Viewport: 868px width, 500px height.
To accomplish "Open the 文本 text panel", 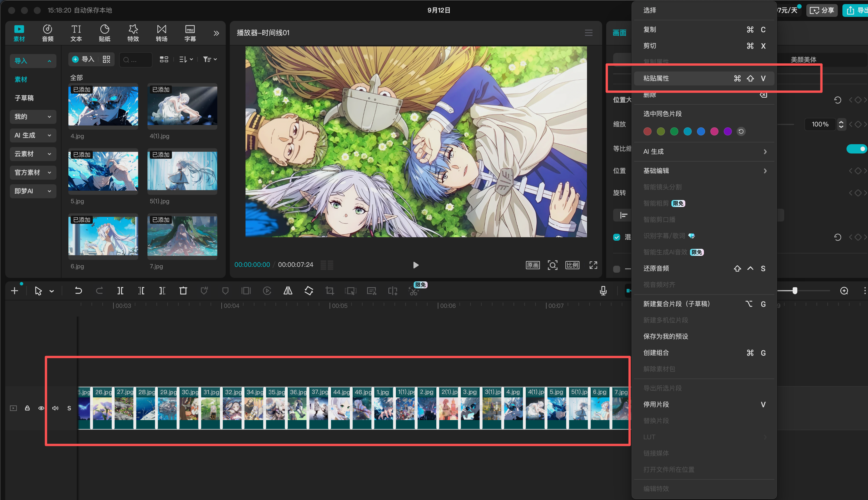I will click(x=76, y=33).
